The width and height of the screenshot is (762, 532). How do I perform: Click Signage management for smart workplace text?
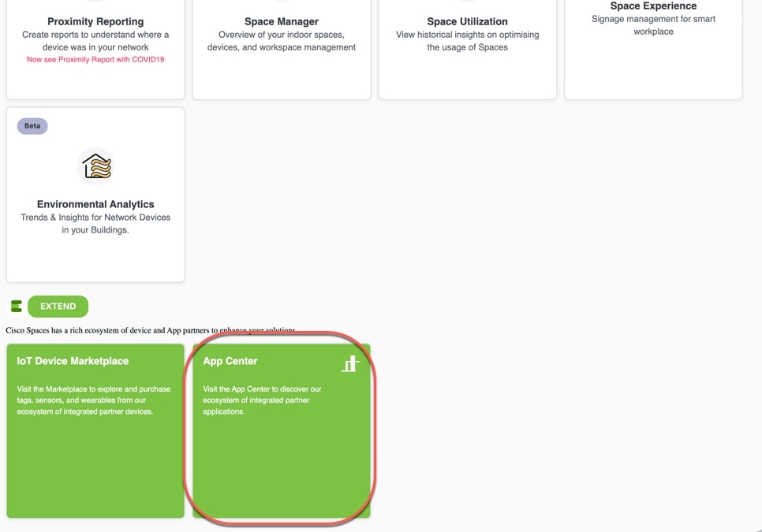[654, 25]
